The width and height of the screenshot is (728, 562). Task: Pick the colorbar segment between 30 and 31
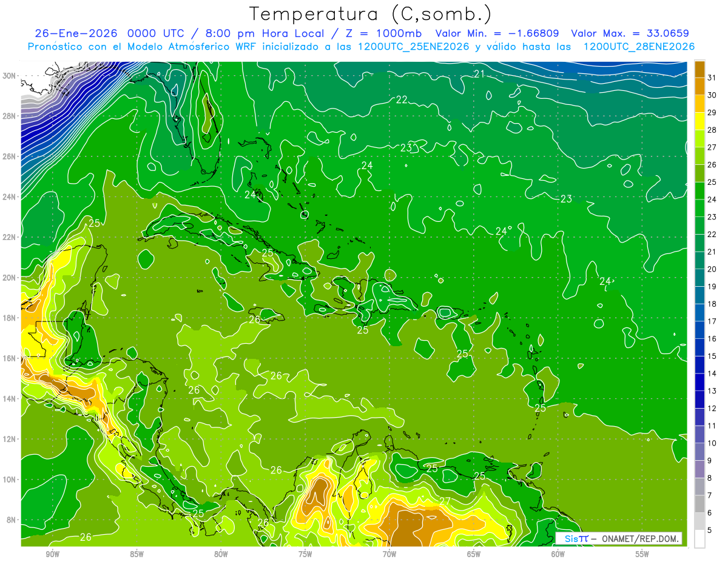pyautogui.click(x=699, y=85)
